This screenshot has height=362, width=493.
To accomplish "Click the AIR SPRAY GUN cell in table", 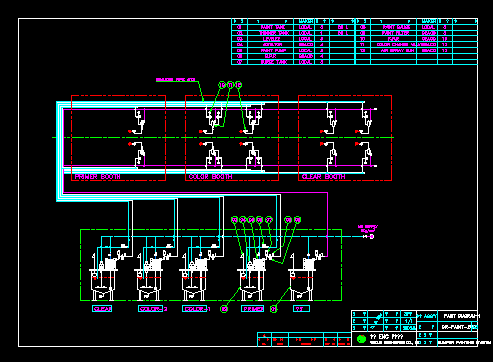I will (394, 50).
